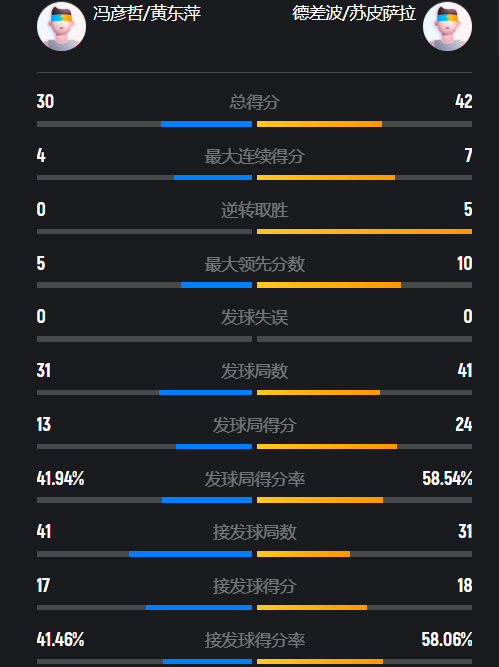Image resolution: width=499 pixels, height=667 pixels.
Task: Select the 发球局得分 stat label
Action: (x=254, y=425)
